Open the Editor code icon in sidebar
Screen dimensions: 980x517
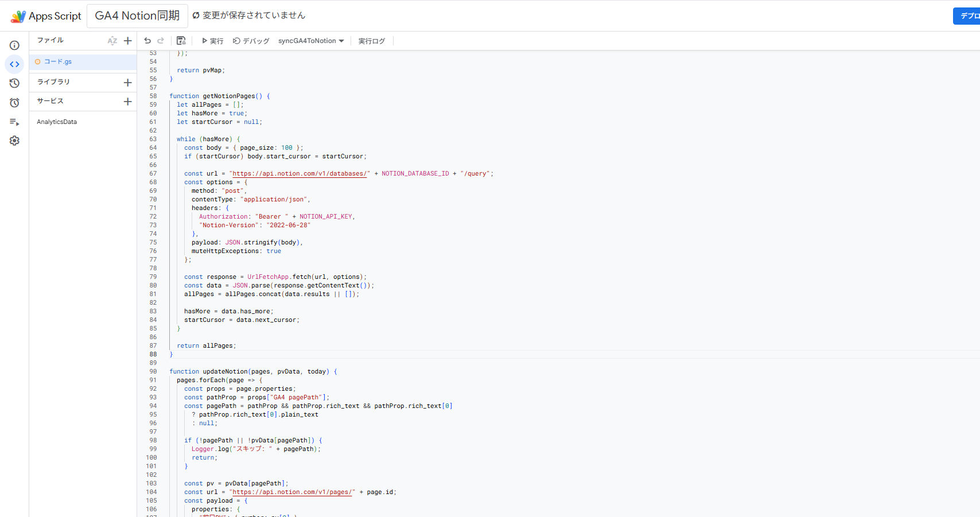[x=14, y=64]
